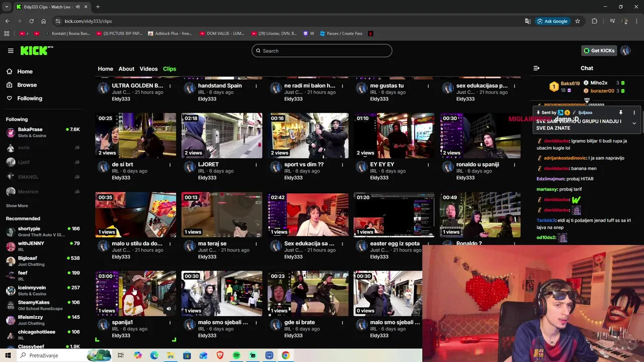Open browser extensions puzzle icon

coord(594,21)
